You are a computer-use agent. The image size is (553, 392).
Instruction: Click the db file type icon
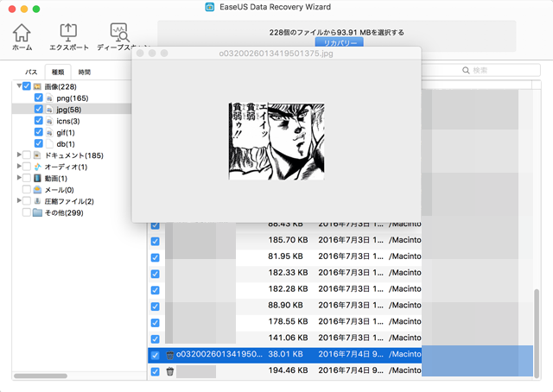(49, 144)
